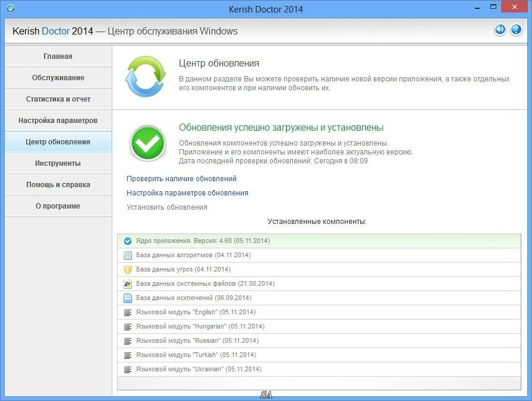Select row База данных угроз (04.11.2014)
The image size is (532, 401).
tap(319, 270)
